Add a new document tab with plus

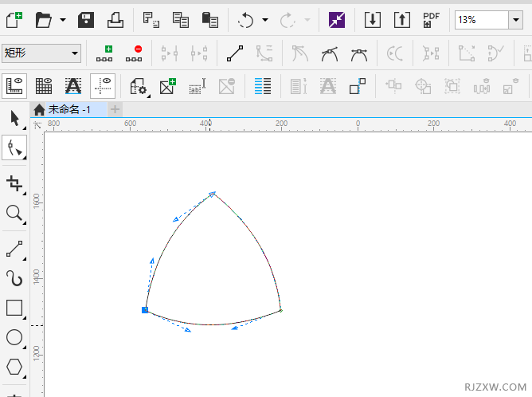115,109
